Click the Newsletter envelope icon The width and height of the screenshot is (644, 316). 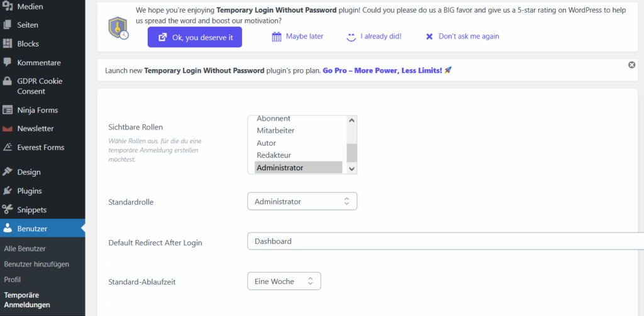pyautogui.click(x=7, y=129)
